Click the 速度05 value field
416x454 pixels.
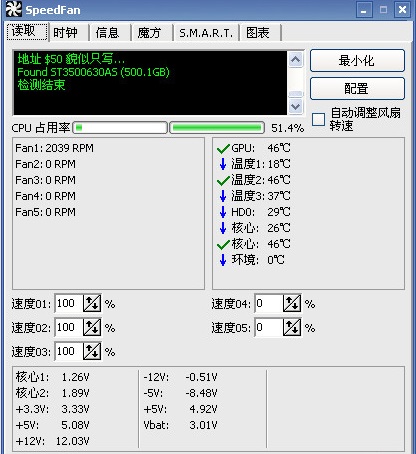(x=269, y=327)
